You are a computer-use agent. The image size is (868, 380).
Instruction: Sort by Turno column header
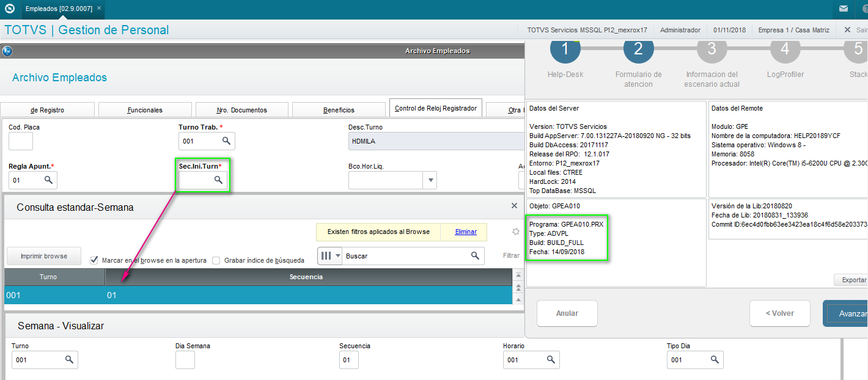(x=54, y=277)
